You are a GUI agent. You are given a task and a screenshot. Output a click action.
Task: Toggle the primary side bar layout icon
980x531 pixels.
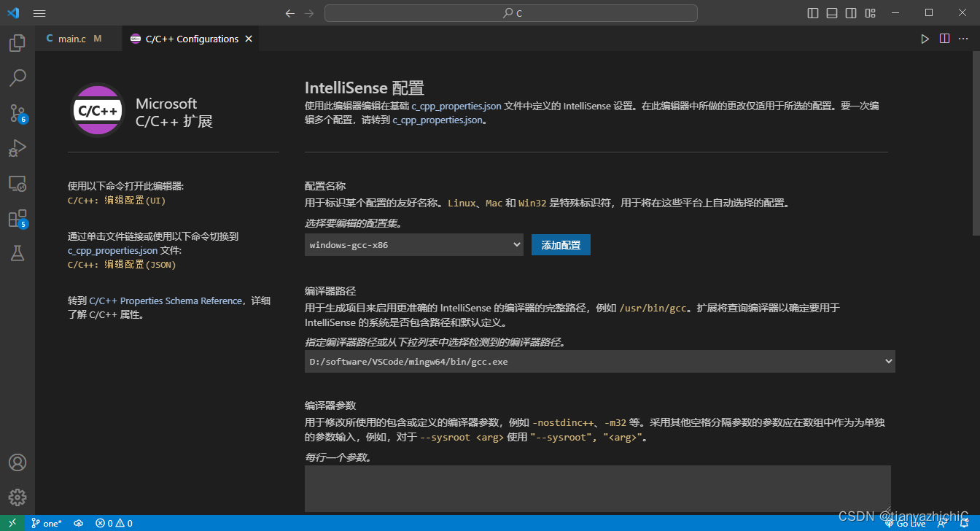pos(813,13)
